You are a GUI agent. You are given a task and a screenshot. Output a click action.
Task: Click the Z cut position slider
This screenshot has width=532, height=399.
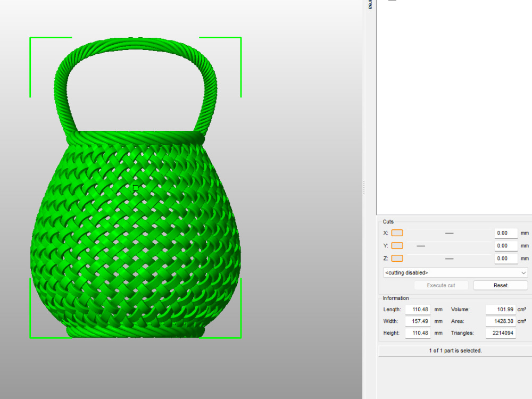(x=449, y=259)
